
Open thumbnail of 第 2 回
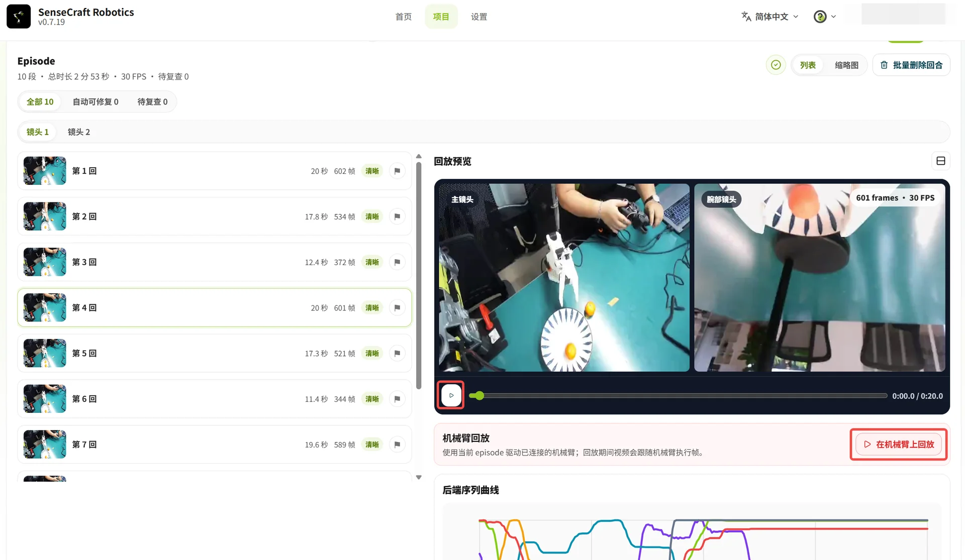(45, 216)
